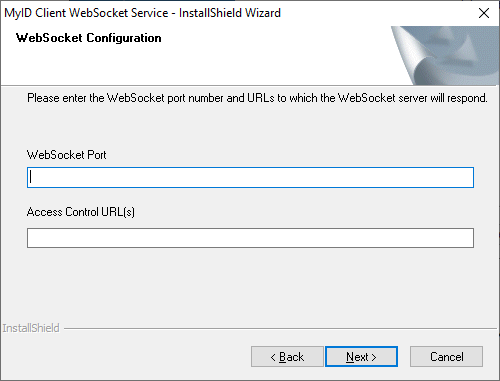Focus the Access Control URL(s) text box
The image size is (500, 381).
point(250,238)
